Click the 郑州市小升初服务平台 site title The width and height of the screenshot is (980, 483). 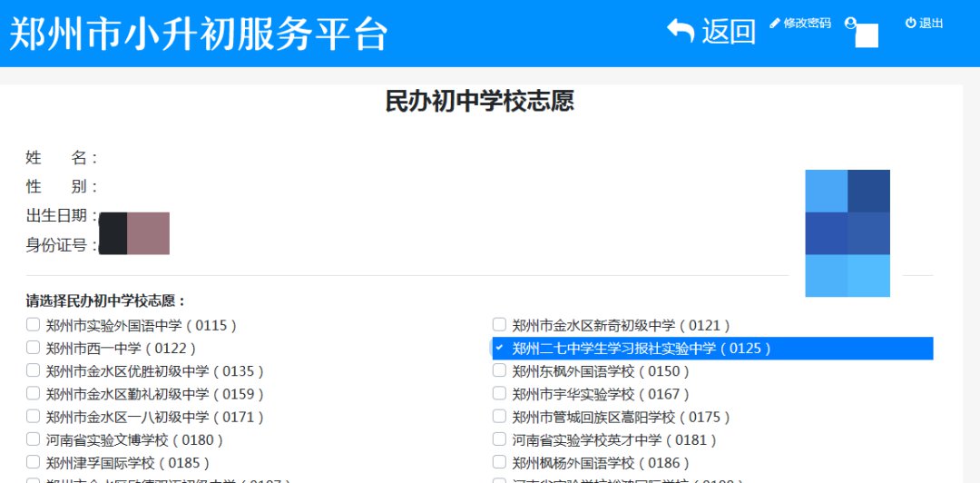(x=199, y=34)
